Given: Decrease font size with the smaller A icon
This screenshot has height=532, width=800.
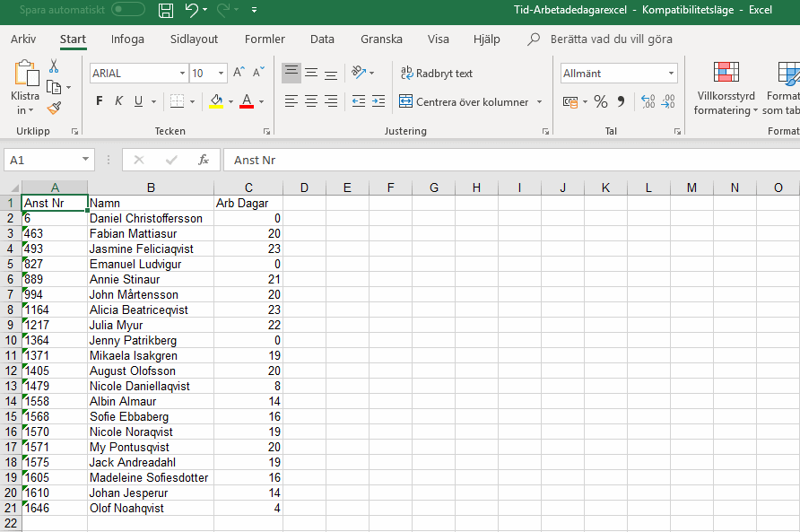Looking at the screenshot, I should click(258, 73).
